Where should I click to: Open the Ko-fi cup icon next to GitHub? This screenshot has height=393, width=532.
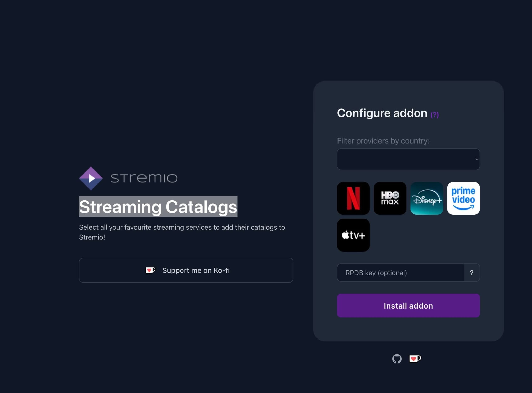(x=415, y=358)
